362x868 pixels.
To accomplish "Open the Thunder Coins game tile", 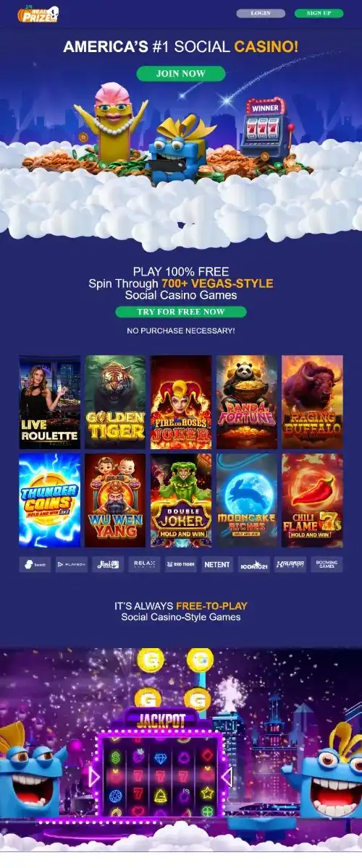I will pyautogui.click(x=49, y=501).
